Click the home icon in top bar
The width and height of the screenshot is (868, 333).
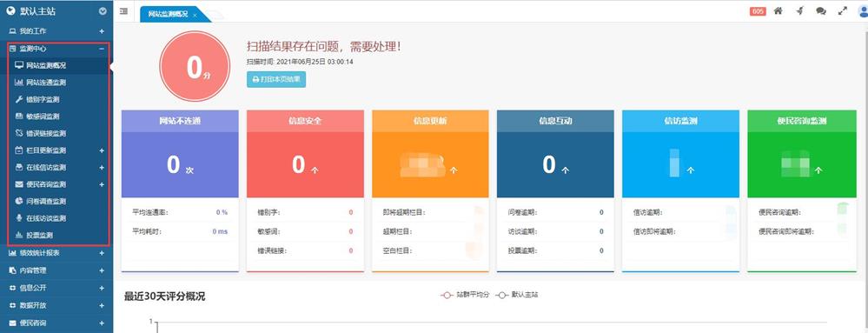point(778,11)
